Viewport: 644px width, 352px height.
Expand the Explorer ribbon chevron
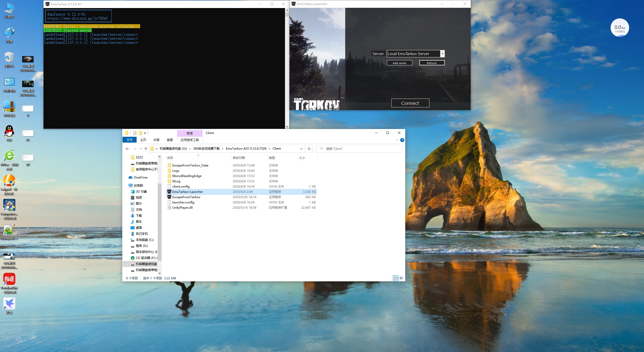pos(397,140)
